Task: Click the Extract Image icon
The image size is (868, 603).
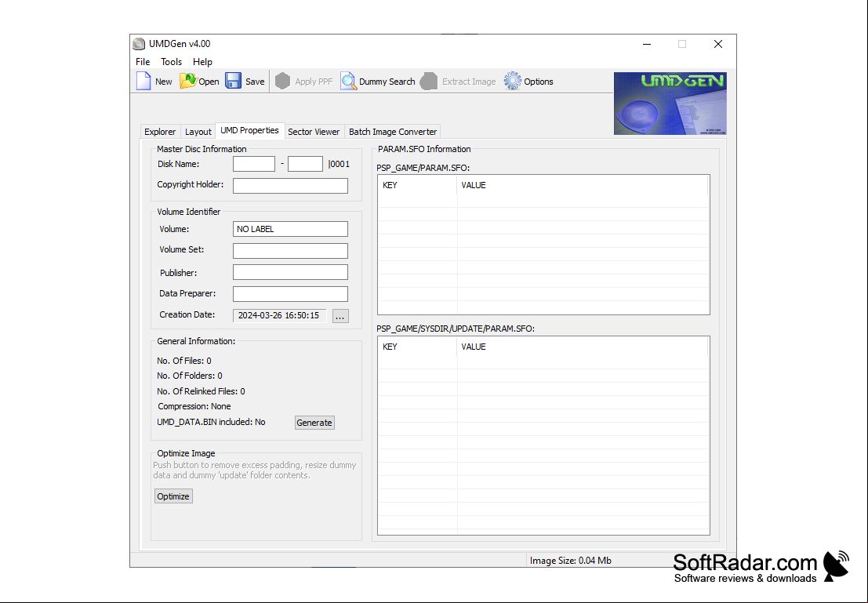Action: pos(428,82)
